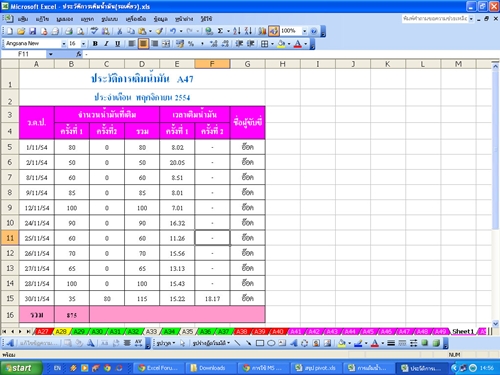The width and height of the screenshot is (500, 375).
Task: Apply percent style formatting
Action: 191,44
